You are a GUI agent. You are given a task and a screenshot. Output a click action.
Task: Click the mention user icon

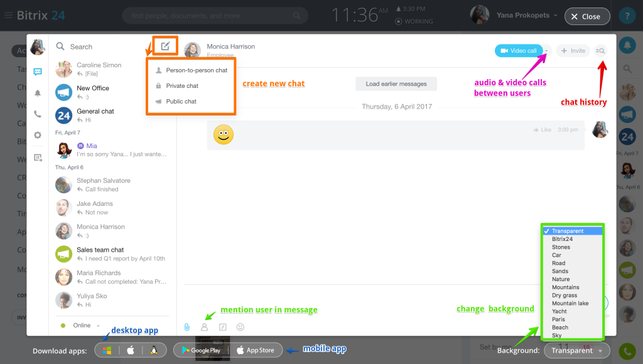click(204, 327)
